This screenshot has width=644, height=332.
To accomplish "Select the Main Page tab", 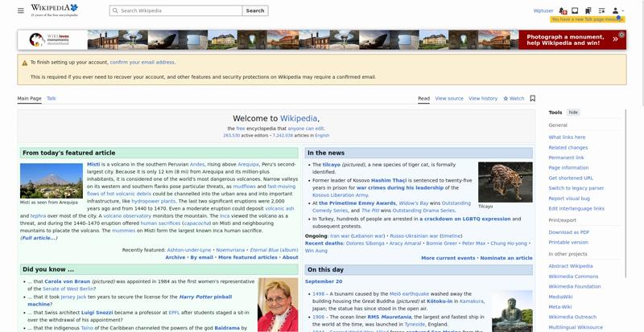I will click(29, 99).
